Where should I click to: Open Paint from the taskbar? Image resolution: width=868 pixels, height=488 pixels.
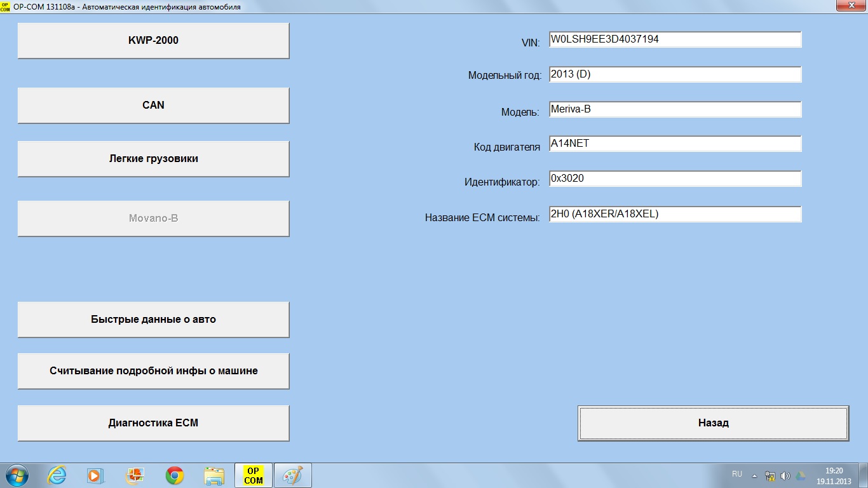point(293,475)
